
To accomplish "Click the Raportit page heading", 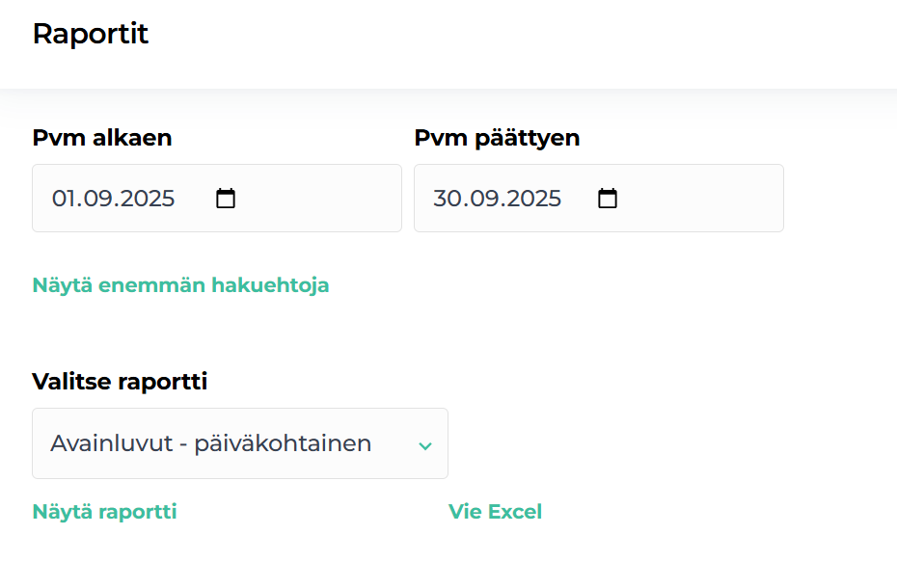I will coord(90,34).
